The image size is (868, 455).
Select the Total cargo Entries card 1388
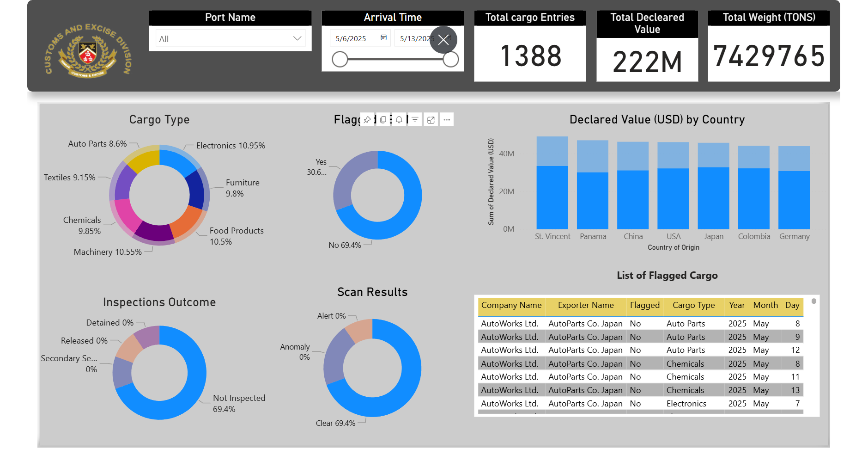click(x=530, y=46)
